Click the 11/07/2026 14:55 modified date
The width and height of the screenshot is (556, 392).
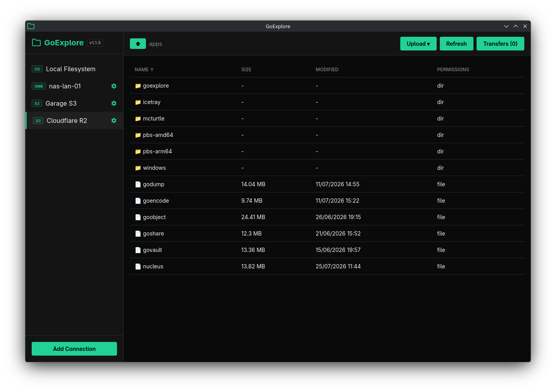tap(338, 184)
